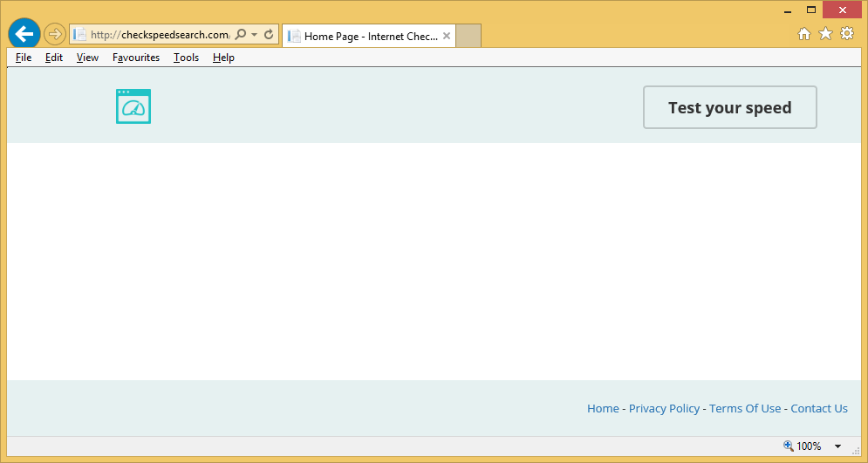This screenshot has height=463, width=868.
Task: Visit the Contact Us link
Action: click(819, 408)
